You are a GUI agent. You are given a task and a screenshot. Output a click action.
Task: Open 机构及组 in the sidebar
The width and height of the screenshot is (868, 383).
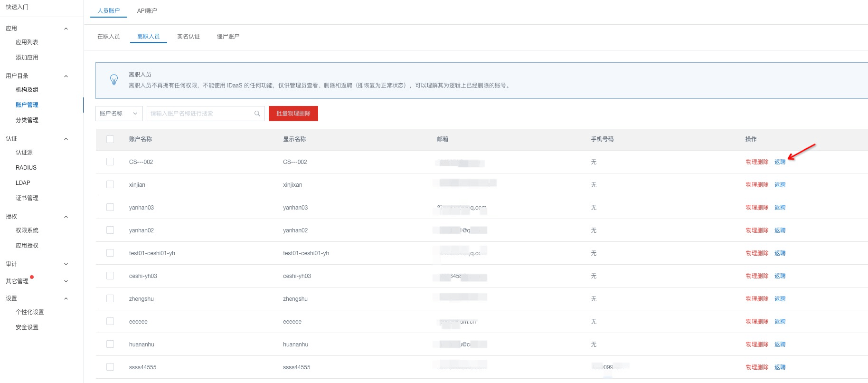tap(27, 90)
